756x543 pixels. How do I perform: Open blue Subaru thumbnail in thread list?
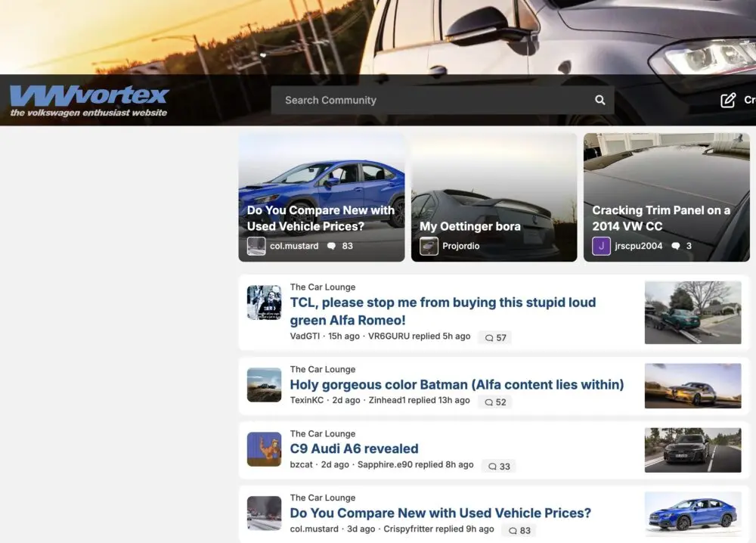click(x=692, y=514)
